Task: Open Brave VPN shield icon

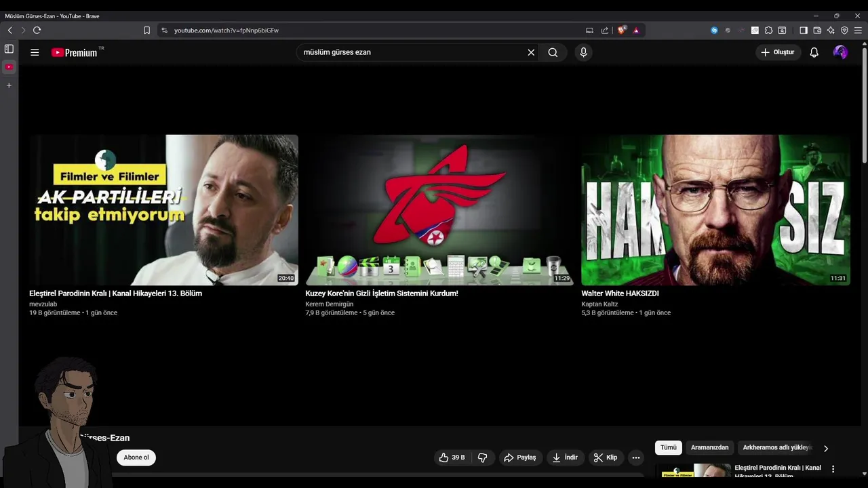Action: click(x=844, y=30)
